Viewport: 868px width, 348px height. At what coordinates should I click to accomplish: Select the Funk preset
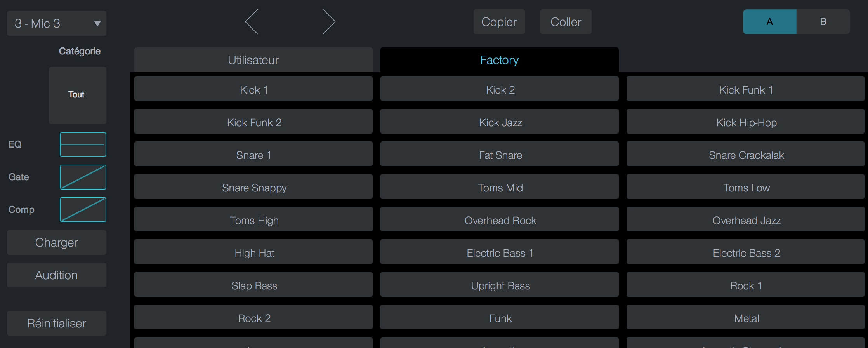tap(500, 317)
